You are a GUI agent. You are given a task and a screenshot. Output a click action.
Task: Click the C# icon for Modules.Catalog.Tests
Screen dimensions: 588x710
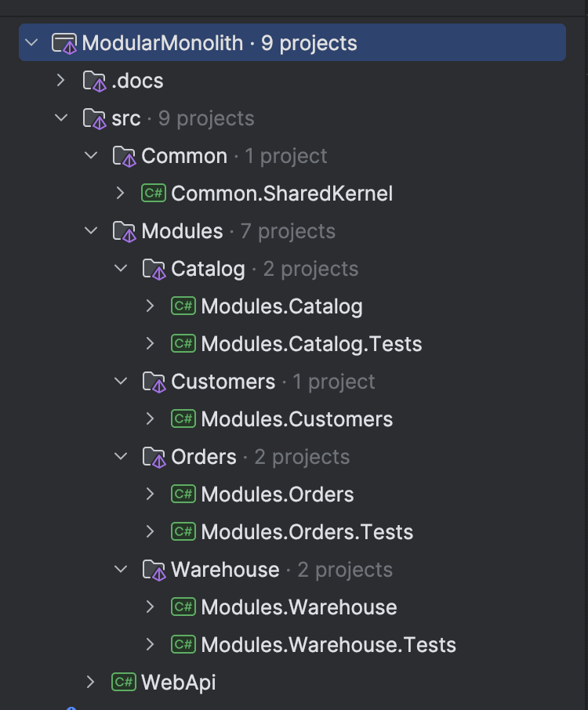[x=182, y=343]
